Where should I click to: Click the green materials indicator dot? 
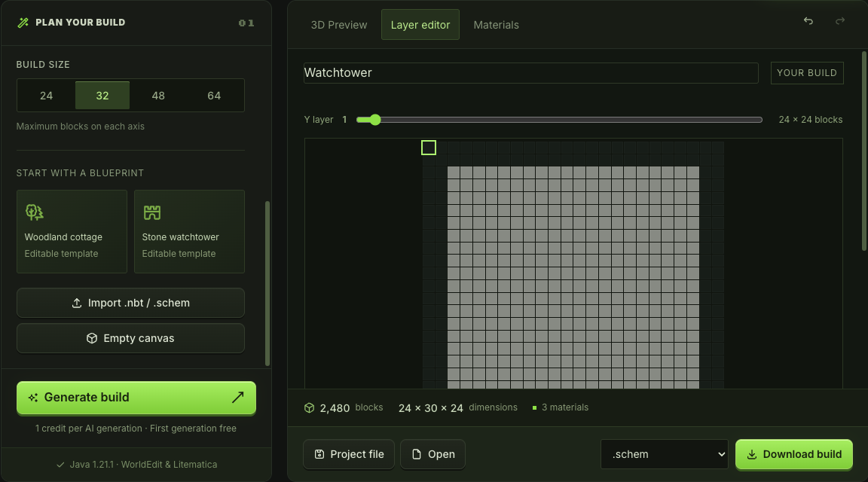(534, 408)
